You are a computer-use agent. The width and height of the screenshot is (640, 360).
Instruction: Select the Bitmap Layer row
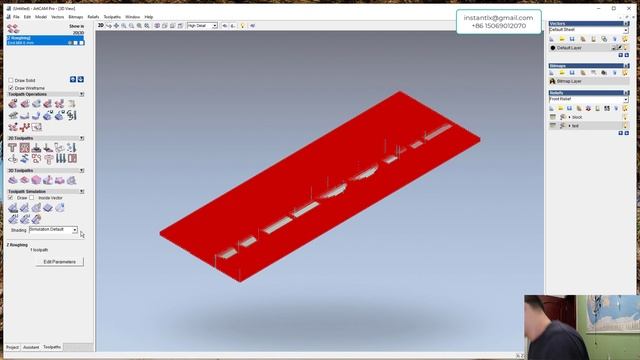coord(589,81)
